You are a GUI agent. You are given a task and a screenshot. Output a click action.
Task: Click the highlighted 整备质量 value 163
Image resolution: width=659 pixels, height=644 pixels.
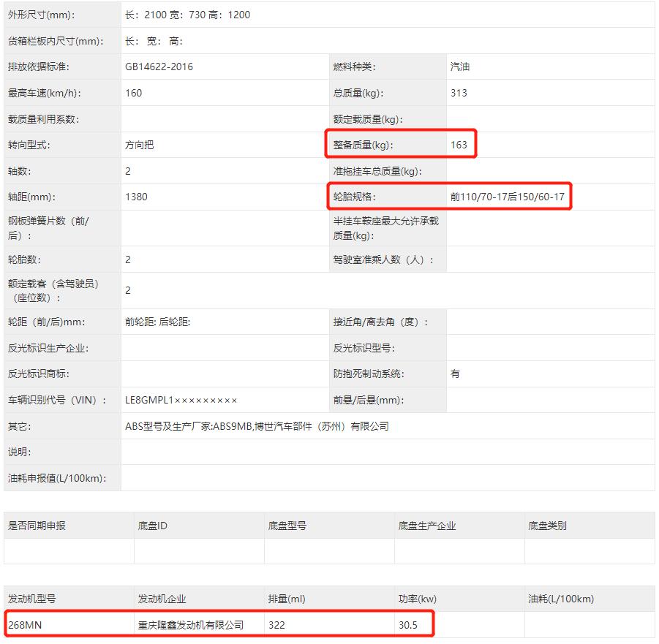point(459,145)
